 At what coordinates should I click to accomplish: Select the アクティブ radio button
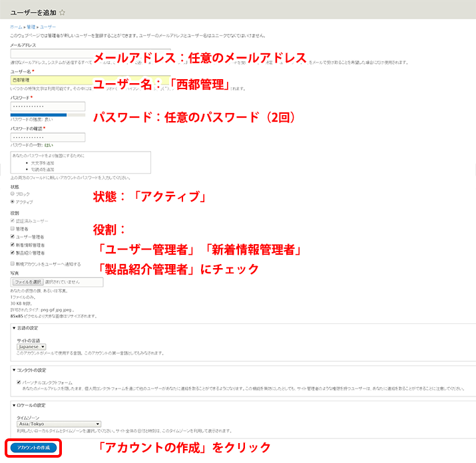click(13, 202)
